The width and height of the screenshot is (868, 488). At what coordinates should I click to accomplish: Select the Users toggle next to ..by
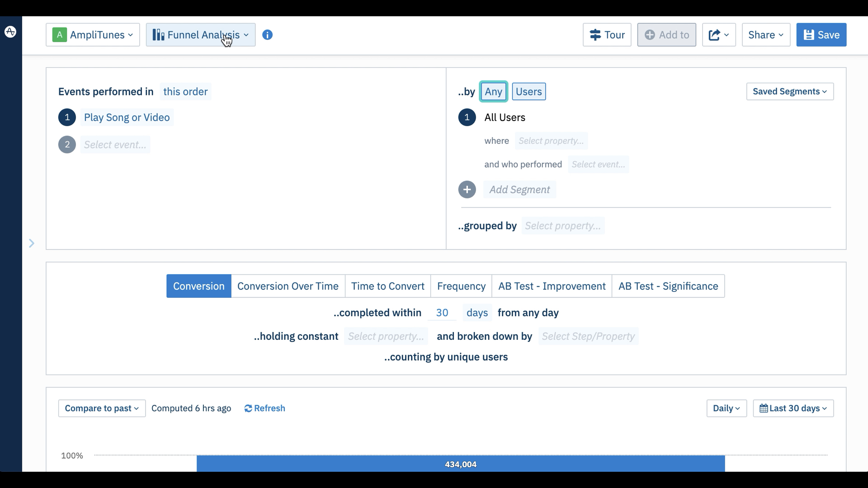[x=528, y=92]
